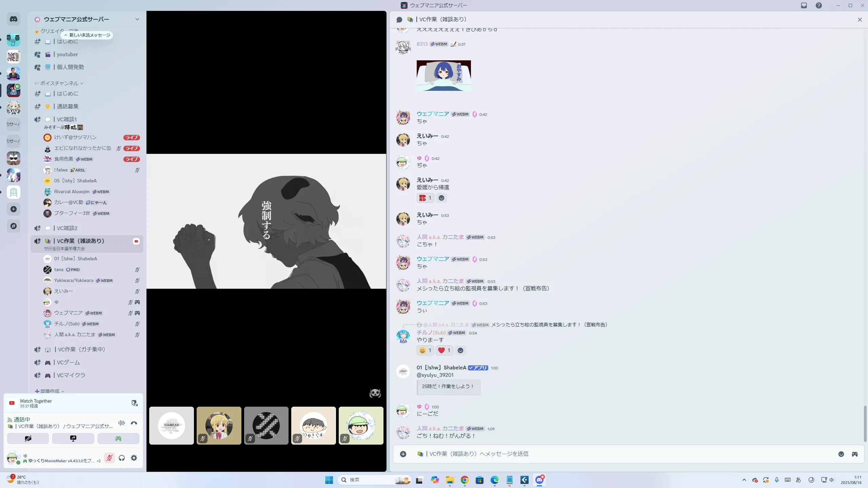Collapse the ボイスチャンネル category
This screenshot has width=868, height=488.
pos(59,83)
